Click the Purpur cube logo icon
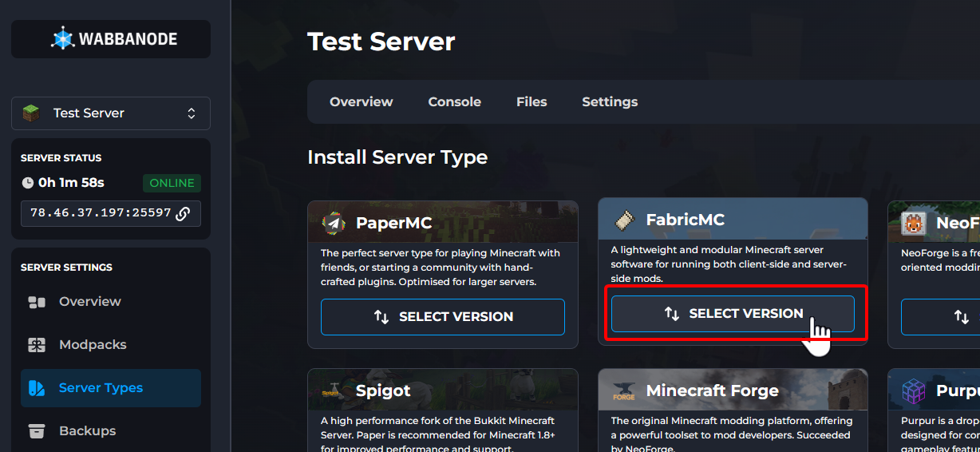 pyautogui.click(x=914, y=391)
